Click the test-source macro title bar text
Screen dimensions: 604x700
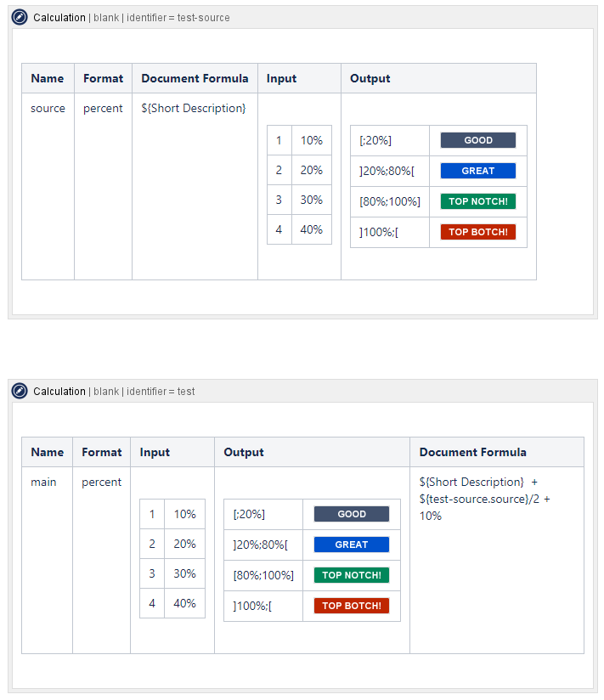point(132,17)
